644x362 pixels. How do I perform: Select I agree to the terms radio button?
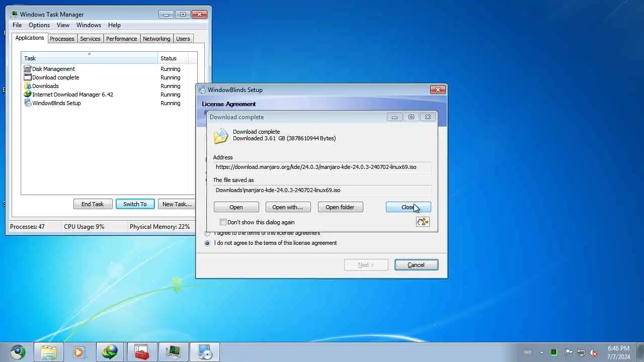[207, 233]
